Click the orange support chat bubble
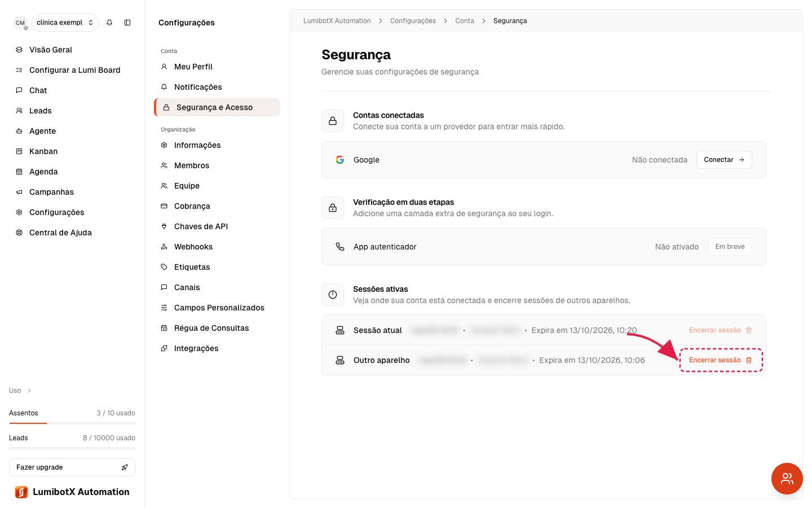Viewport: 812px width, 508px height. (x=787, y=479)
